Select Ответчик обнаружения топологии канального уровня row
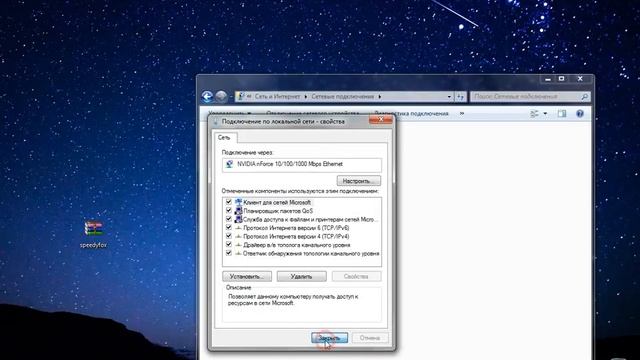640x360 pixels. pos(302,253)
